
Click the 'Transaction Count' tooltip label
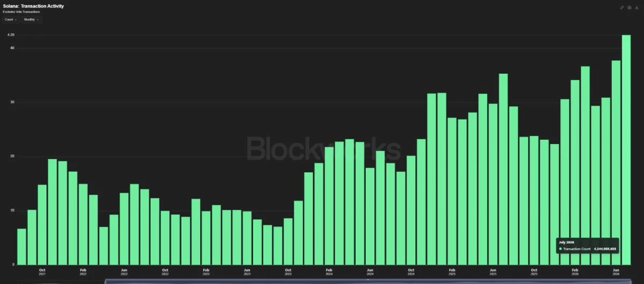pyautogui.click(x=577, y=249)
